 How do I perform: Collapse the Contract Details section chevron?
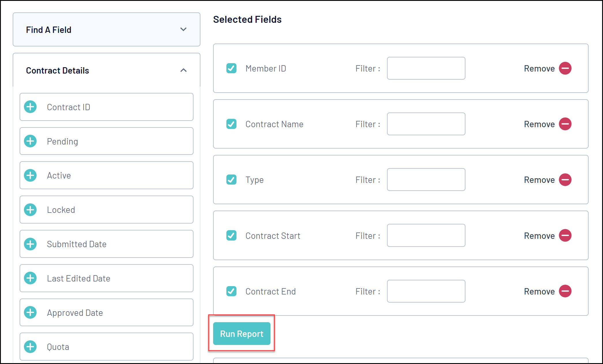point(183,70)
